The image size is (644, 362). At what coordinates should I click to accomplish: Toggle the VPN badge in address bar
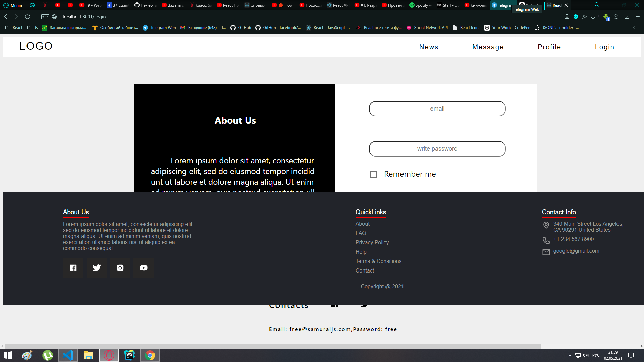[x=45, y=17]
